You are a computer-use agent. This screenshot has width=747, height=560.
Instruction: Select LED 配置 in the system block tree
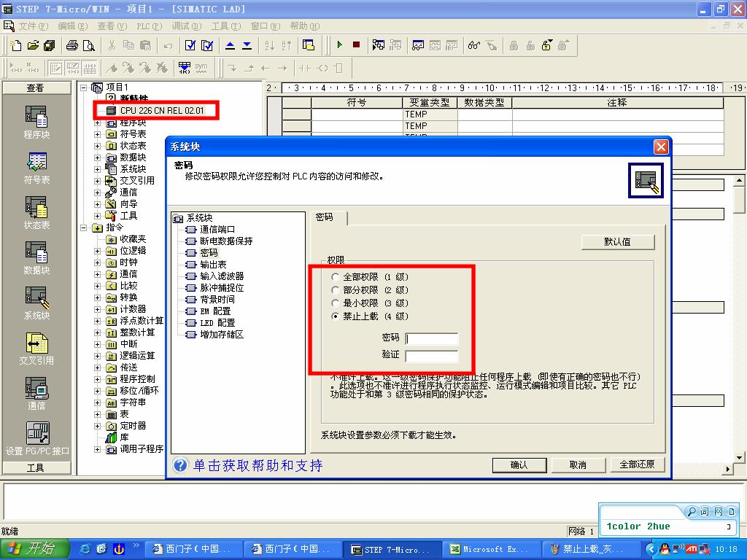pos(217,323)
